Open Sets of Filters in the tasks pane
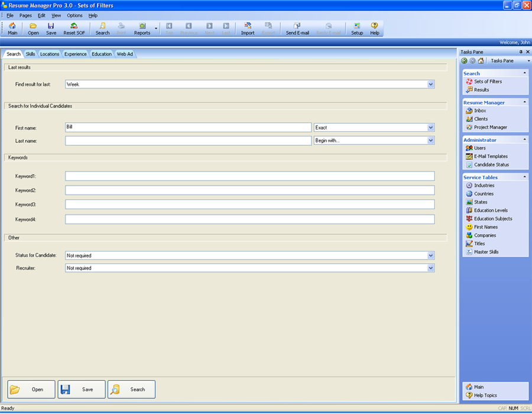This screenshot has height=414, width=532. coord(484,82)
